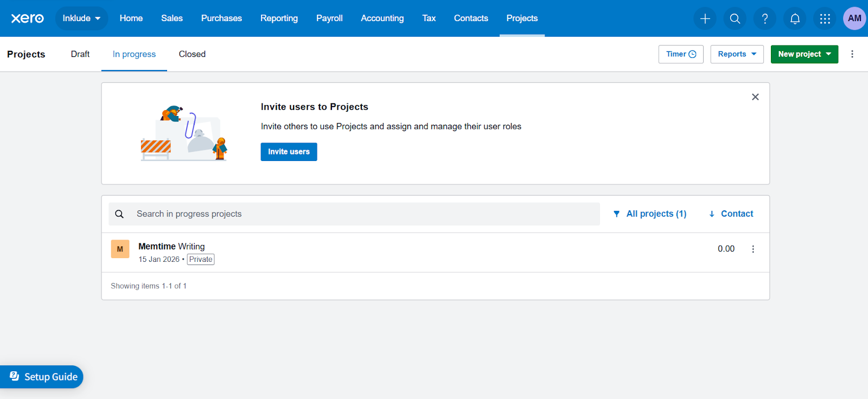Open the Sales menu

point(172,18)
